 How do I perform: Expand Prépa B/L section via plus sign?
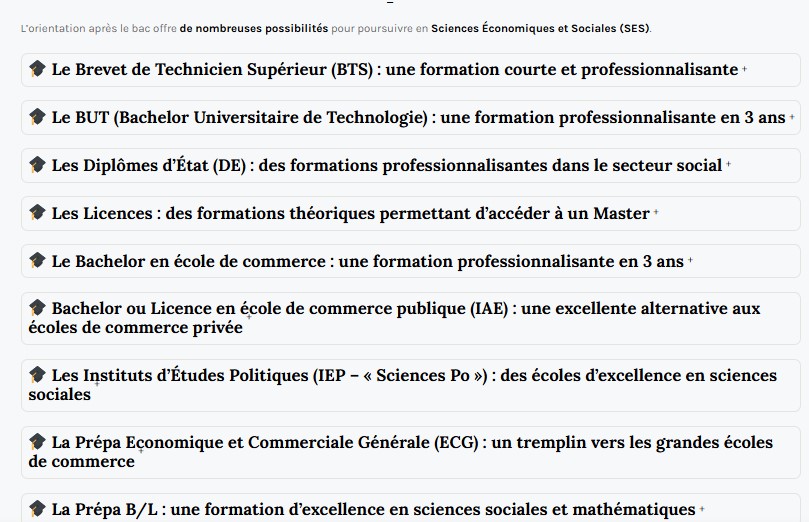click(702, 510)
